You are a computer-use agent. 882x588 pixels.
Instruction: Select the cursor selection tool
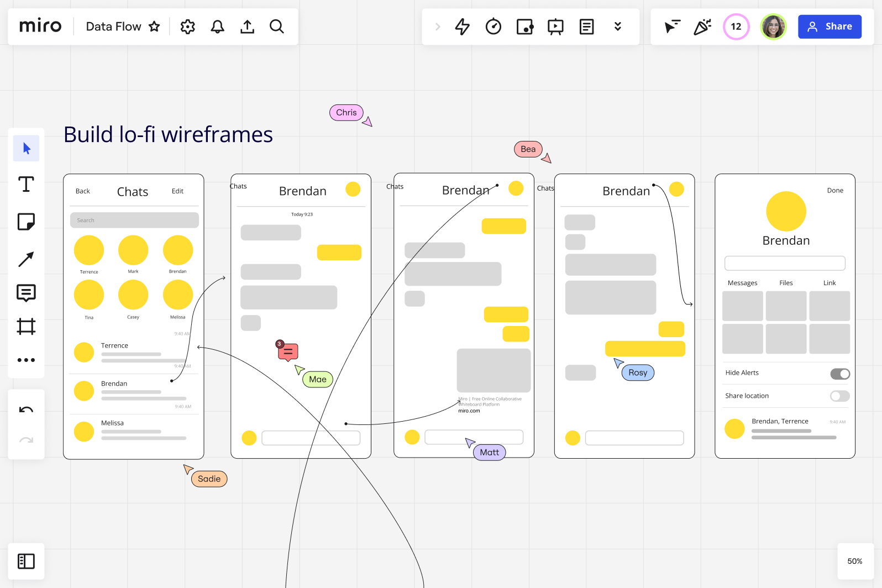tap(26, 148)
